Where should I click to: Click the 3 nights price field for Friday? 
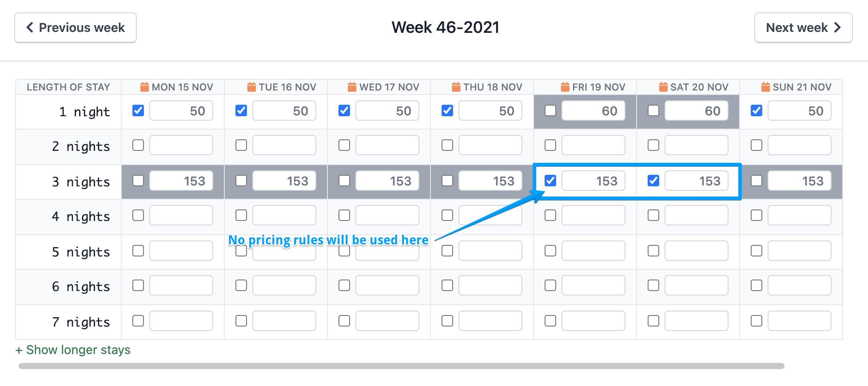593,181
